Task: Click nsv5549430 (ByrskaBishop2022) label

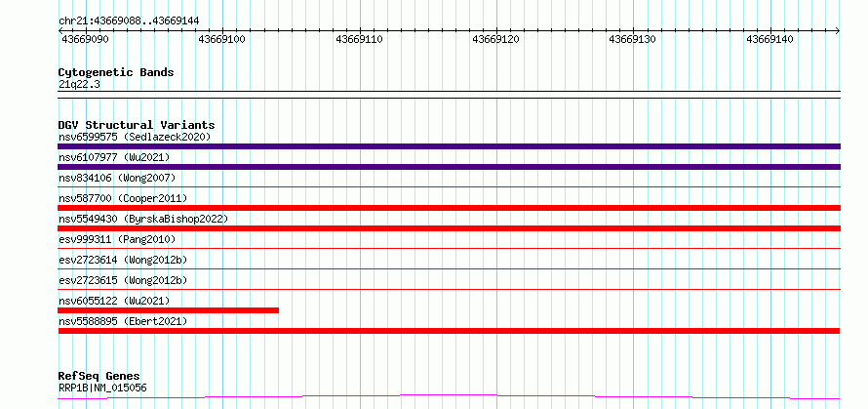Action: point(143,219)
